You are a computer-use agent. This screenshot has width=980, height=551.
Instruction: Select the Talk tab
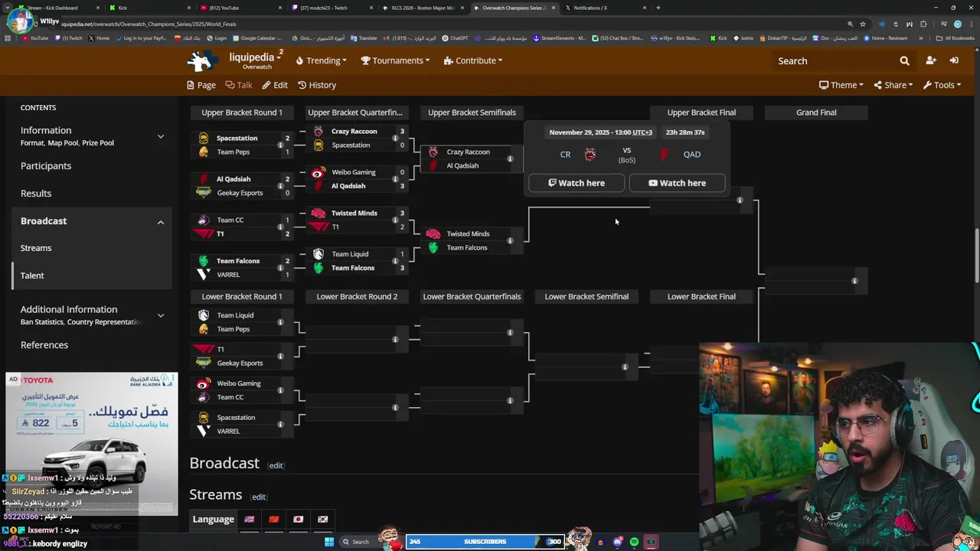point(238,85)
